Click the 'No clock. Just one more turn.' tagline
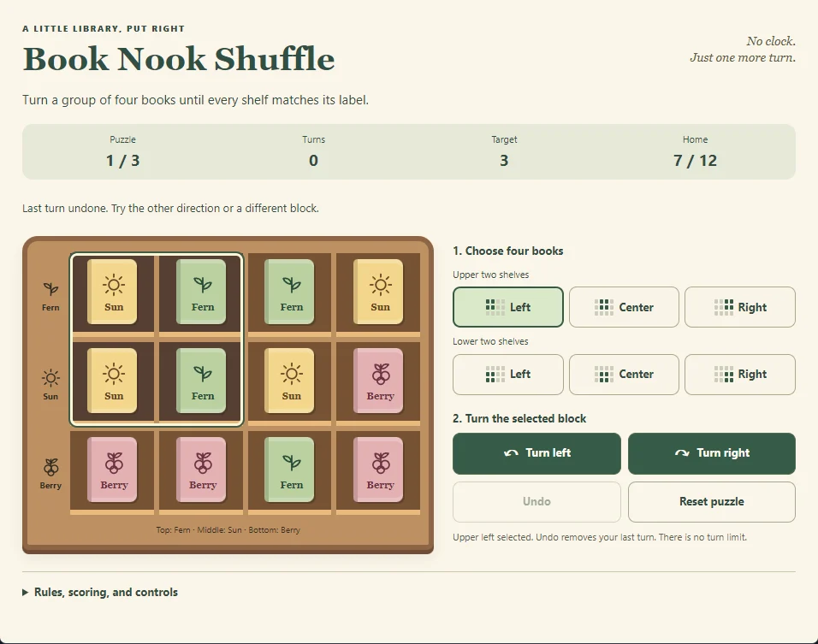The height and width of the screenshot is (644, 818). click(x=743, y=50)
